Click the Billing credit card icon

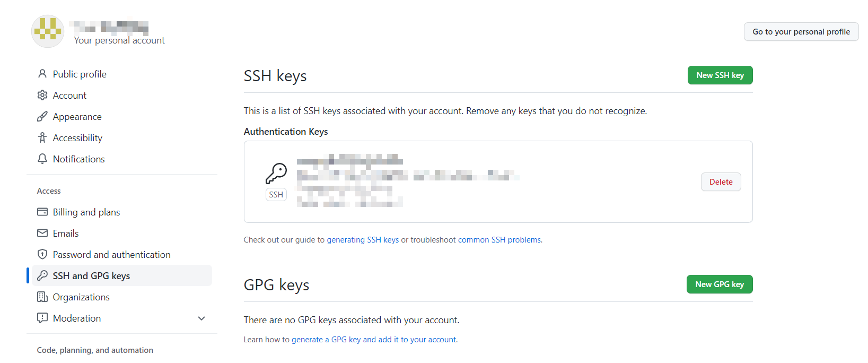pos(42,212)
